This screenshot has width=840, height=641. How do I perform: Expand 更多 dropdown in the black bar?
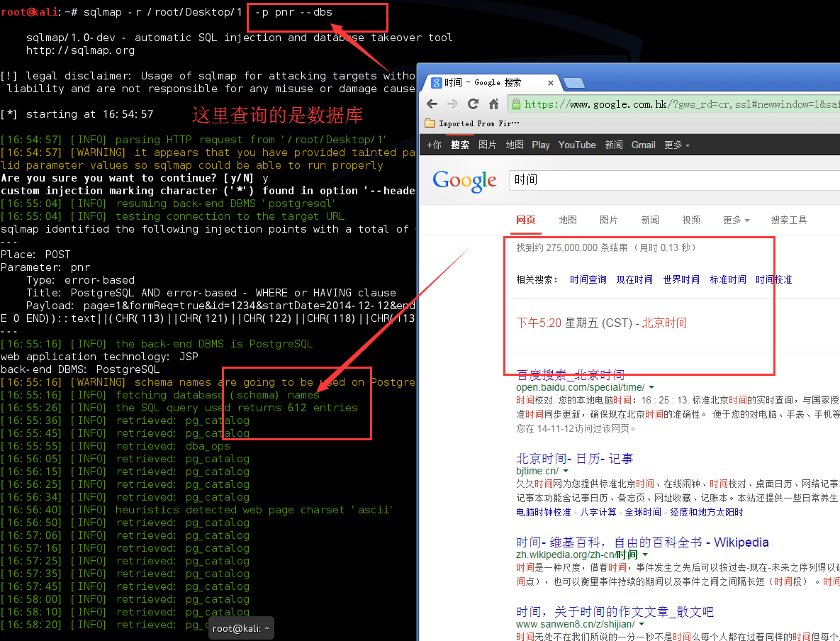[x=676, y=145]
